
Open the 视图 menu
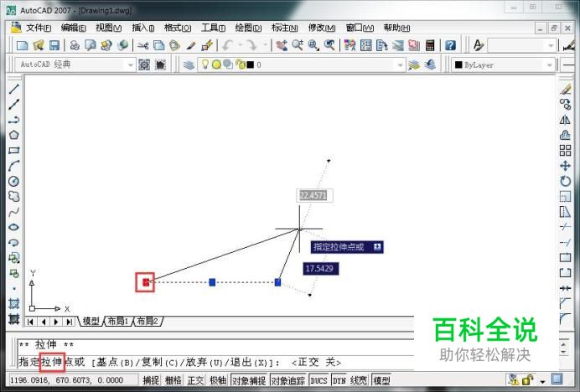108,28
